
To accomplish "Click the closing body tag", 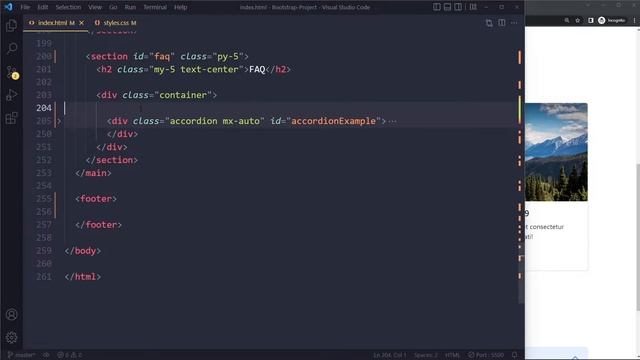I will click(x=83, y=251).
